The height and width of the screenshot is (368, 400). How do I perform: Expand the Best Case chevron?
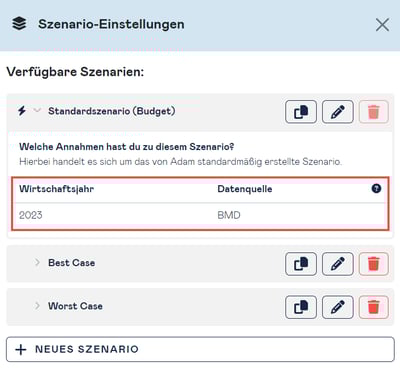coord(37,262)
